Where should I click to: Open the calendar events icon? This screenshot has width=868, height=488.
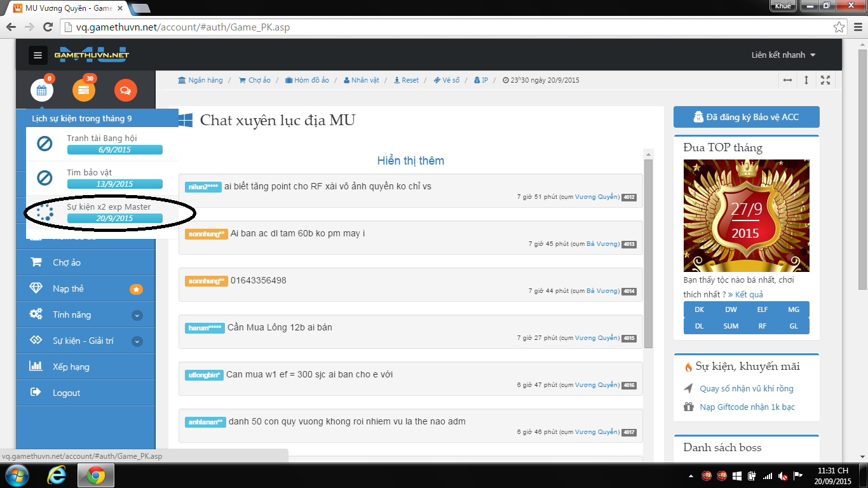click(42, 90)
